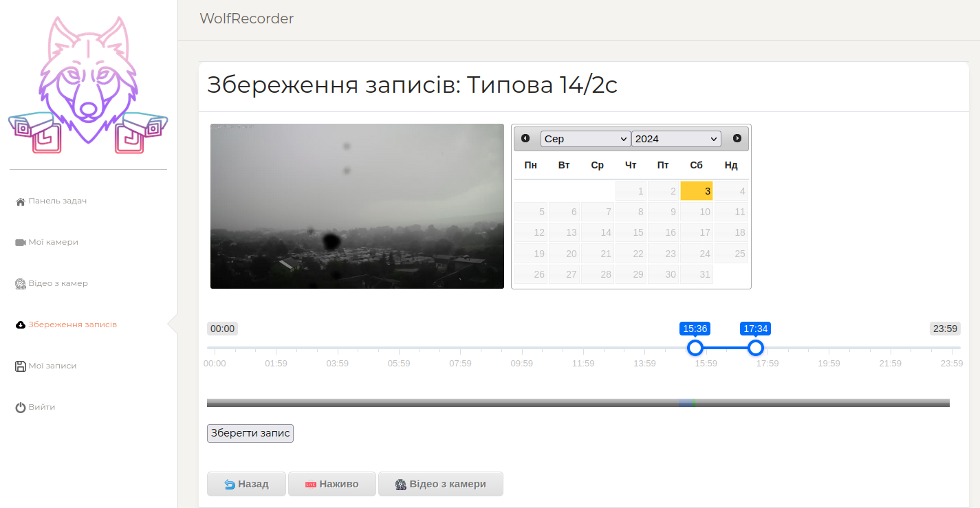Click the camera icon beside Мої камери

20,243
